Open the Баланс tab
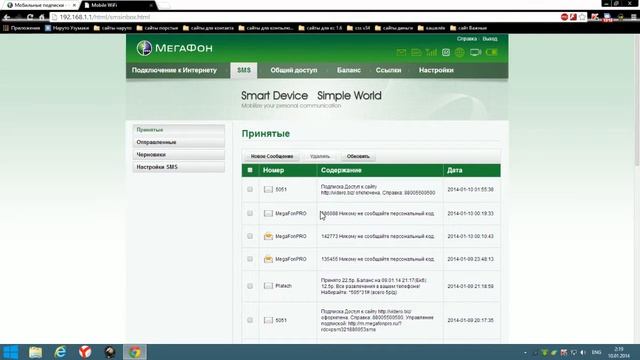The height and width of the screenshot is (360, 640). pyautogui.click(x=349, y=70)
